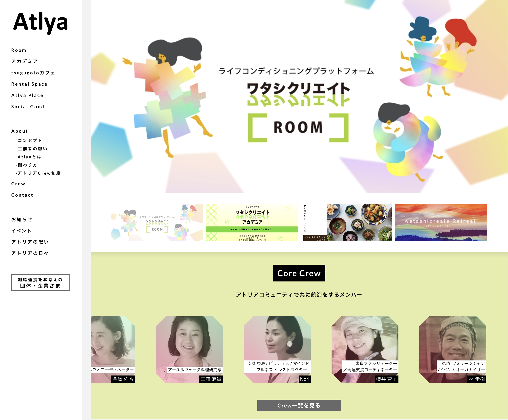
Task: Open Nori crew profile photo
Action: point(277,349)
